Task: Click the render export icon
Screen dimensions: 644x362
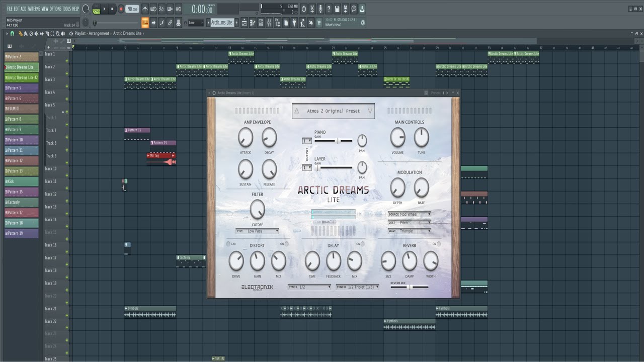Action: (345, 9)
